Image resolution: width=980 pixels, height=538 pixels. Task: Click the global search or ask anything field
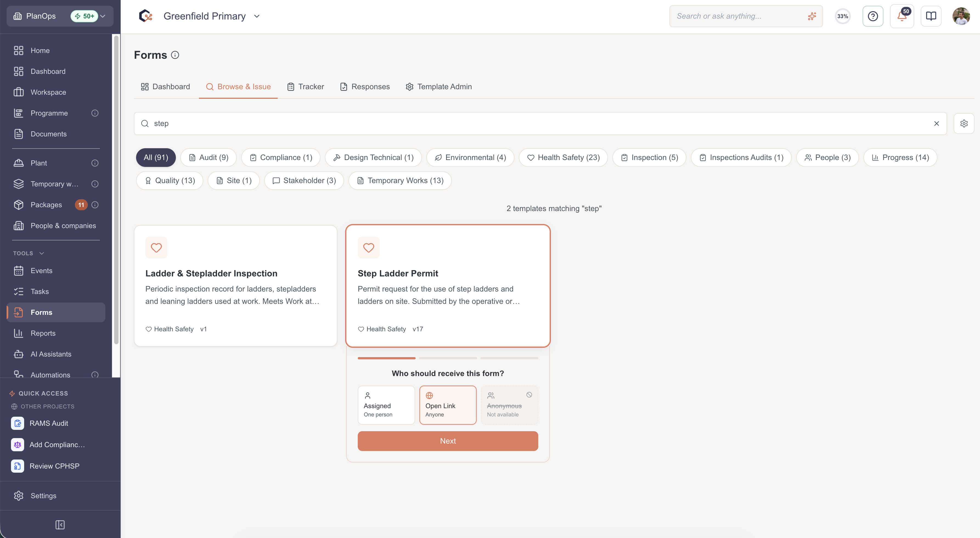point(746,16)
